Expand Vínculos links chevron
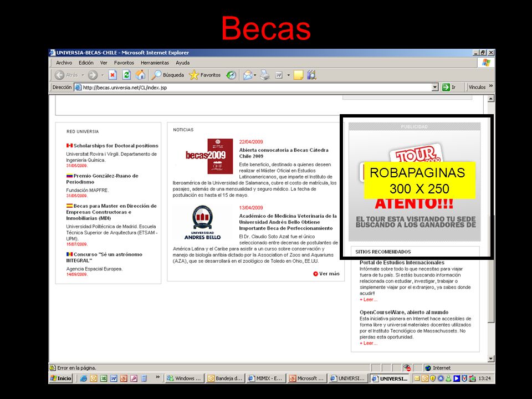Screen dimensions: 532x399 491,86
